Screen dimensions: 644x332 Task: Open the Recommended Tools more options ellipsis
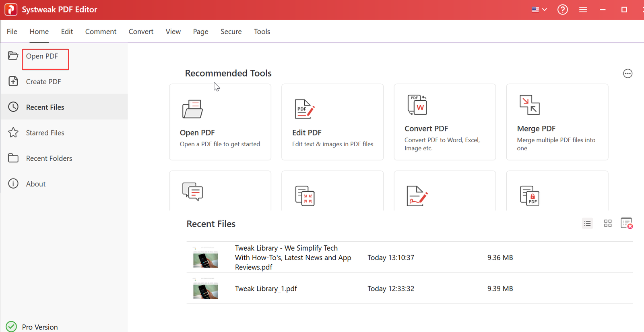click(627, 73)
